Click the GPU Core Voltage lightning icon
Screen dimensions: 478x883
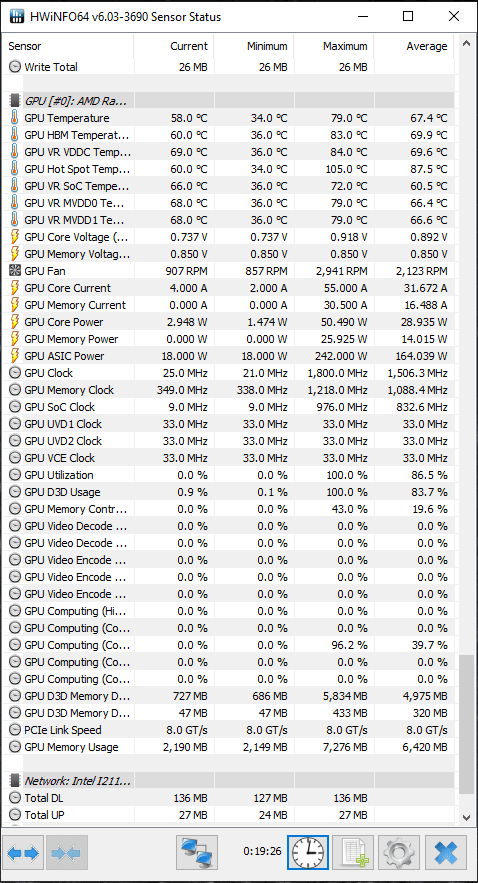(x=15, y=237)
